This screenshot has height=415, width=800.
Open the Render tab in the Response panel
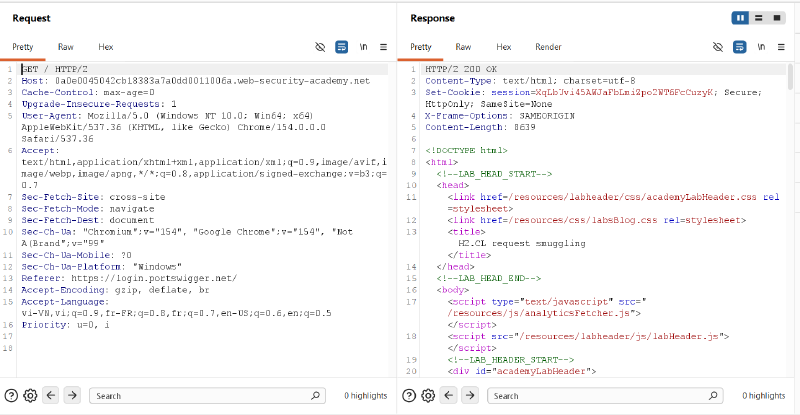pyautogui.click(x=548, y=47)
